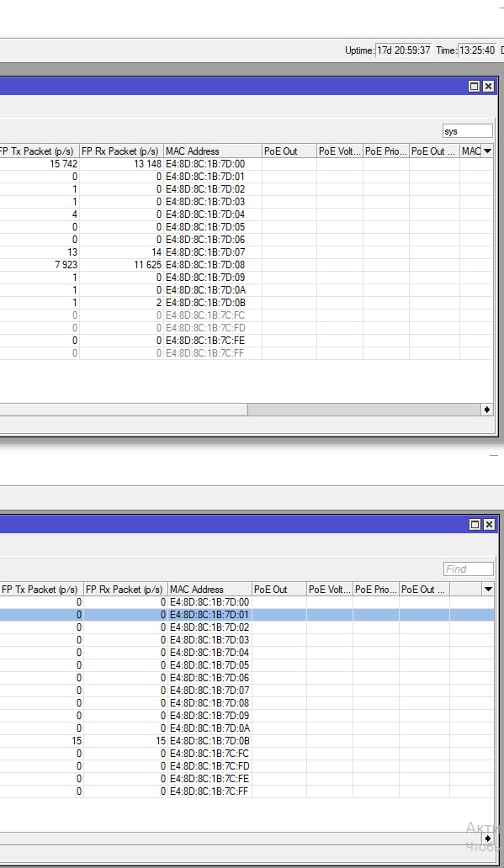Select greyed upper row E4:8D:8C:1B:7C:FC

pyautogui.click(x=246, y=315)
